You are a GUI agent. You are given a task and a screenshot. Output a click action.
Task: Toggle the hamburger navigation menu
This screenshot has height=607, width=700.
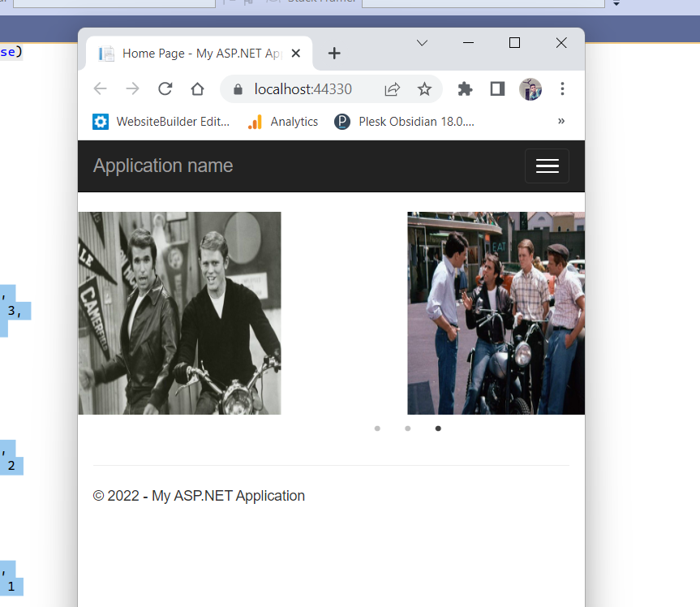pyautogui.click(x=547, y=166)
